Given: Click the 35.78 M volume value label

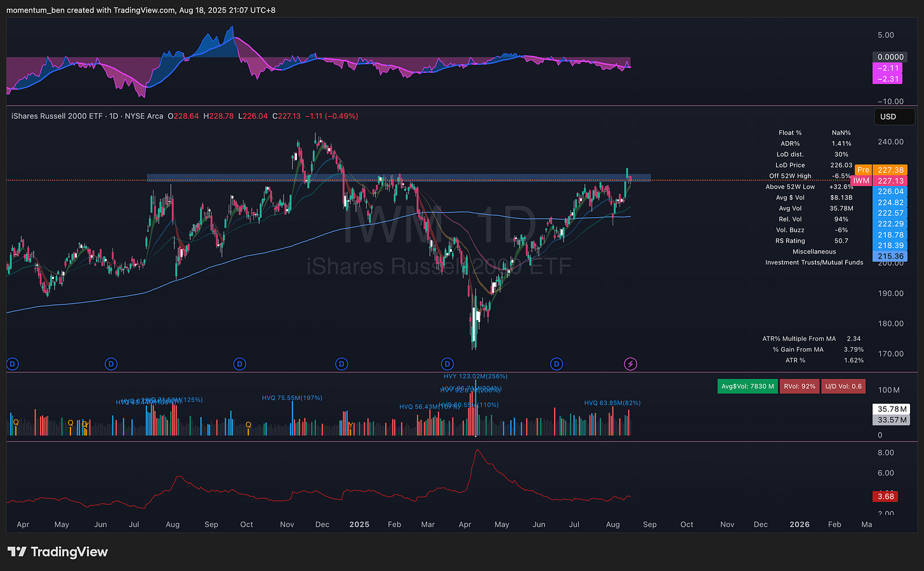Looking at the screenshot, I should pos(892,409).
